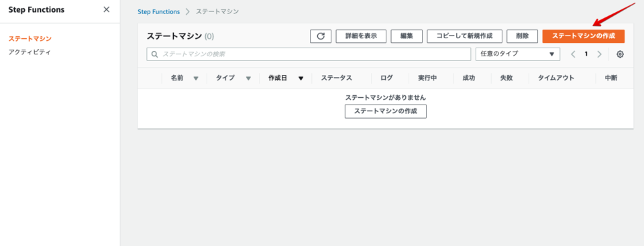Click the 編集 button
Viewport: 644px width, 246px height.
click(x=407, y=36)
